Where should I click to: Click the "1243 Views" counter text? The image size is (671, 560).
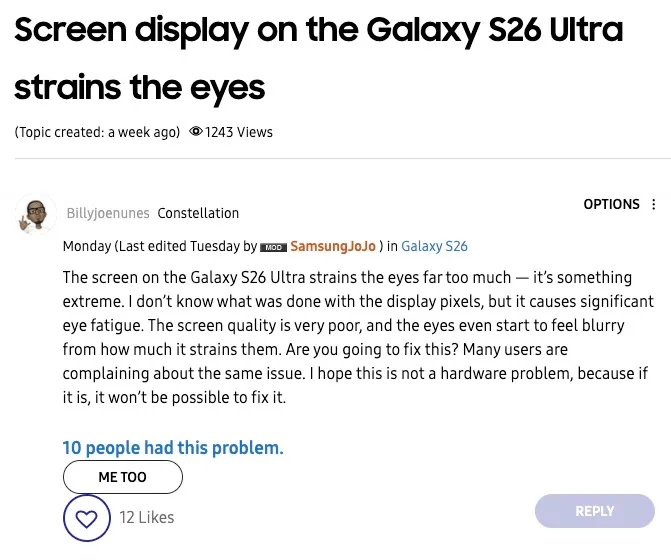(239, 132)
